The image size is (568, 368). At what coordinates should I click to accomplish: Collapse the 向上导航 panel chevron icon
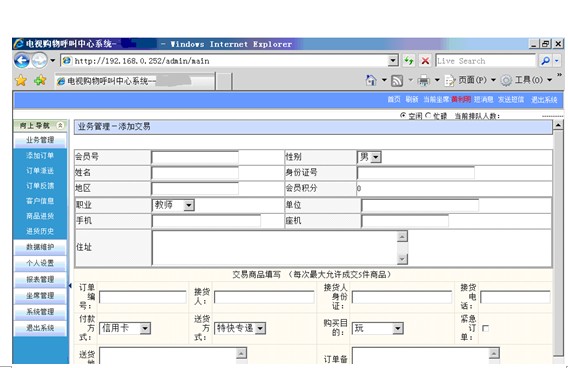click(x=60, y=125)
